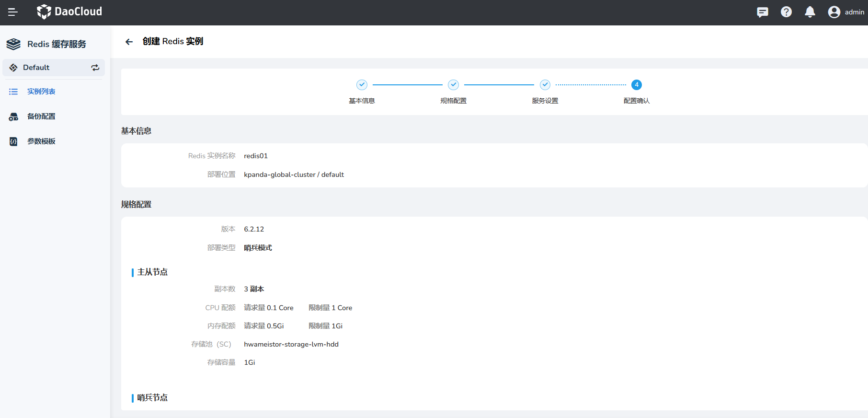Click the Redis 缓存服务 title
Viewport: 868px width, 418px height.
click(57, 44)
